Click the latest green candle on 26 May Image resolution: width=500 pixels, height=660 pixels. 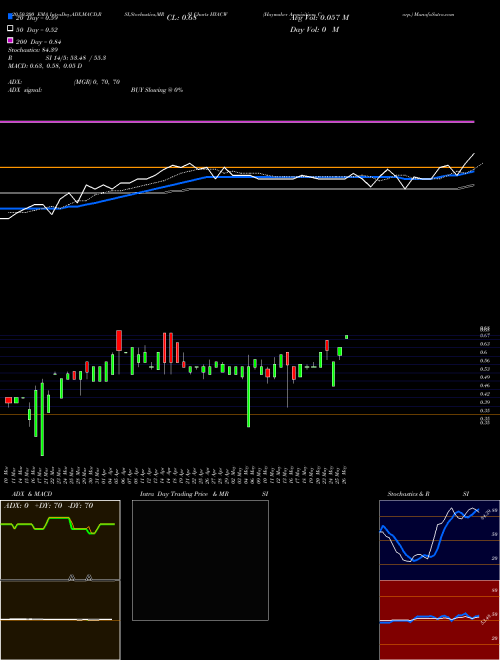346,337
